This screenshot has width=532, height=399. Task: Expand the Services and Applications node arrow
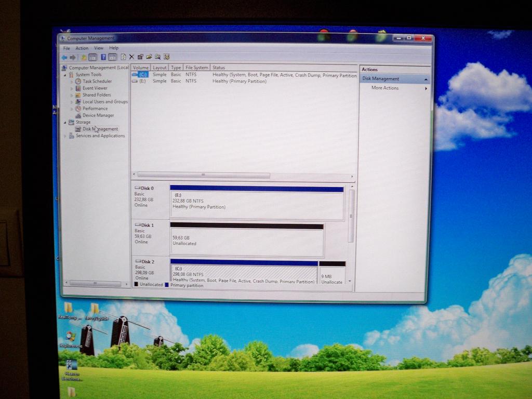click(65, 136)
